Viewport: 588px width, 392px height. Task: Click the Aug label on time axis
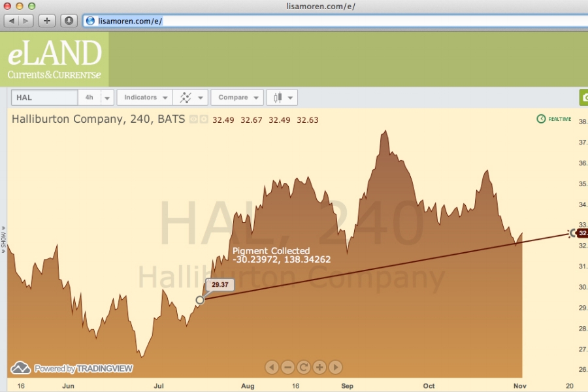point(248,385)
